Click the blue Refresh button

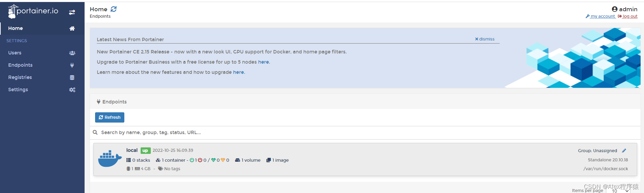click(110, 117)
